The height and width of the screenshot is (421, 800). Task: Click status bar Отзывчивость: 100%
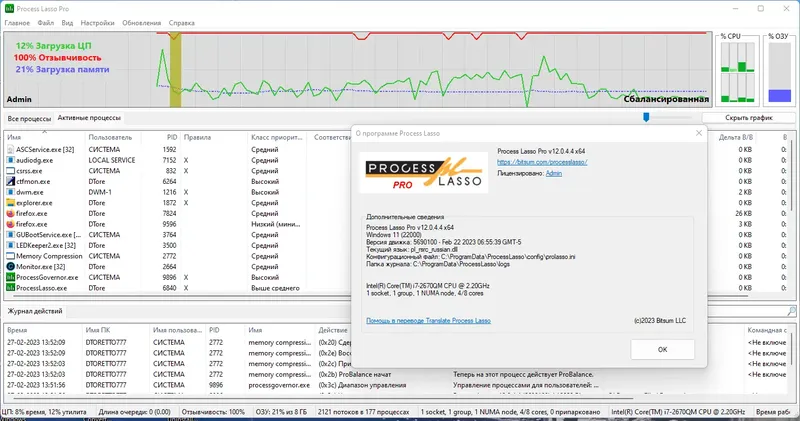click(213, 412)
